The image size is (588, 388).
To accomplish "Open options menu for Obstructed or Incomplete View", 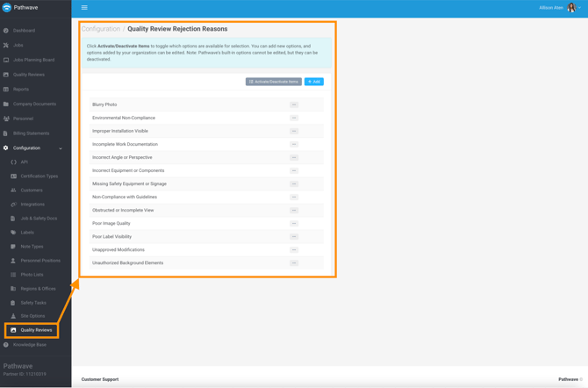I will click(x=294, y=210).
